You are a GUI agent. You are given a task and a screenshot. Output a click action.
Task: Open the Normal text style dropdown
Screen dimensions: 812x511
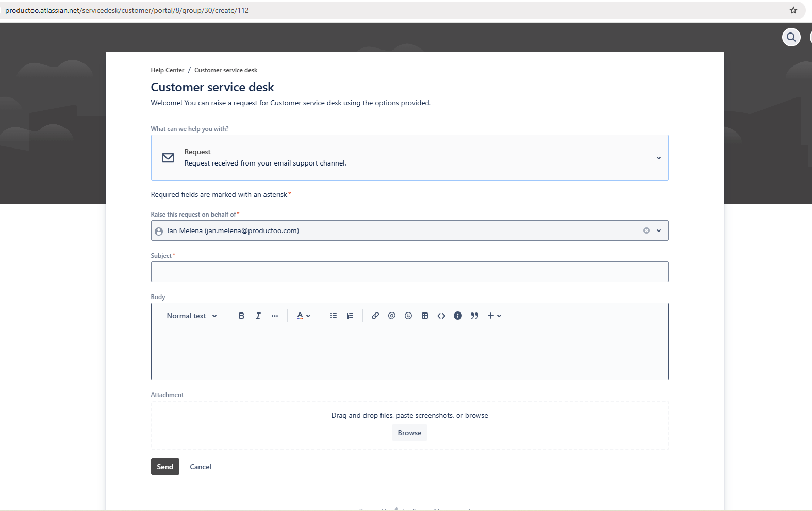coord(192,316)
